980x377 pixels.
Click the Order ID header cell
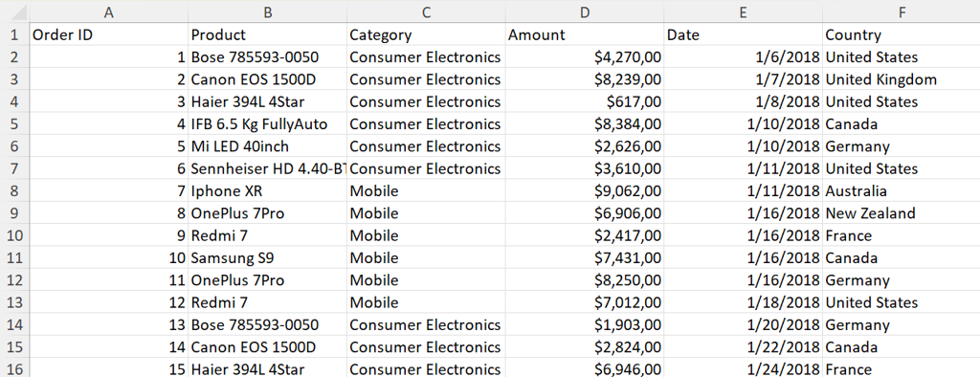tap(109, 34)
